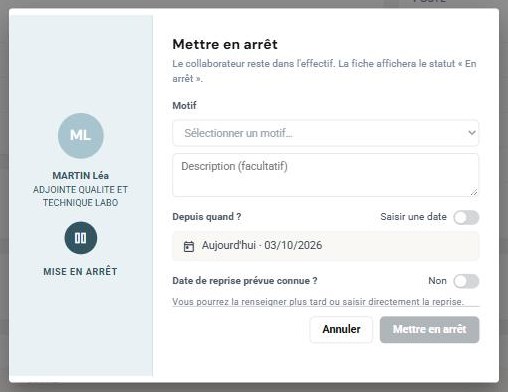This screenshot has width=508, height=392.
Task: Click the text 'MARTIN Léa'
Action: [81, 176]
